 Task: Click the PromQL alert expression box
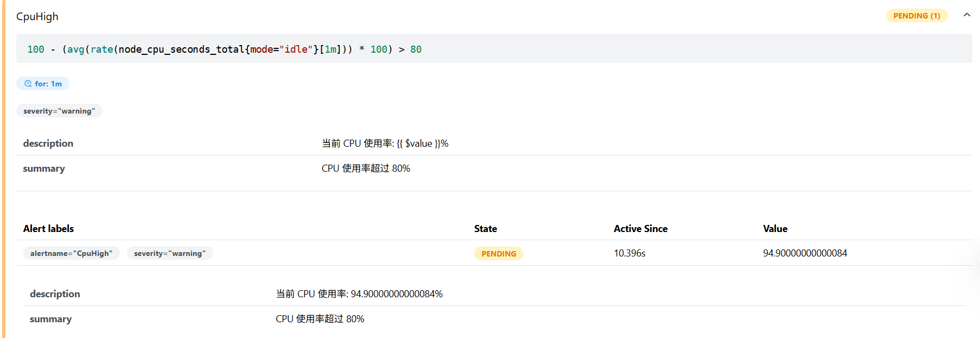494,49
